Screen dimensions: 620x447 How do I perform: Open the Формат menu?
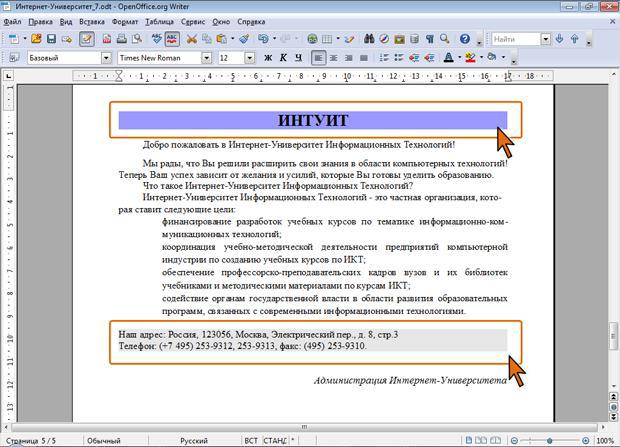125,22
